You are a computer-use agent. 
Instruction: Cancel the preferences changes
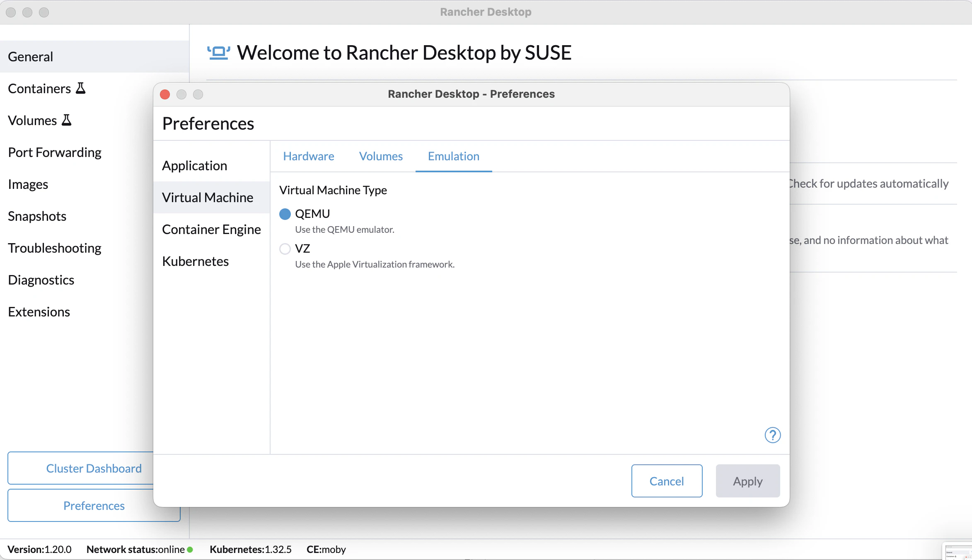click(667, 481)
